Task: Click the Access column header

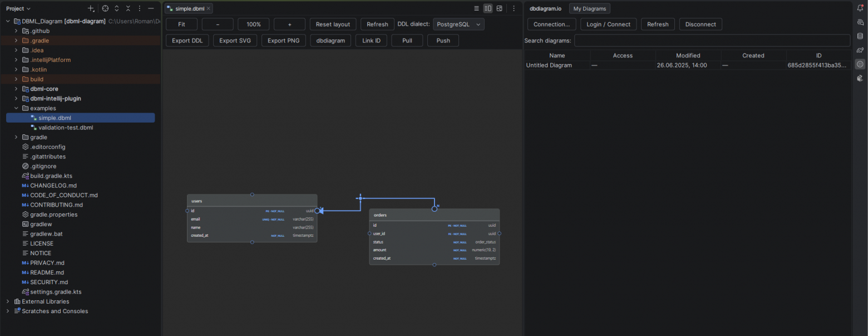Action: click(623, 55)
